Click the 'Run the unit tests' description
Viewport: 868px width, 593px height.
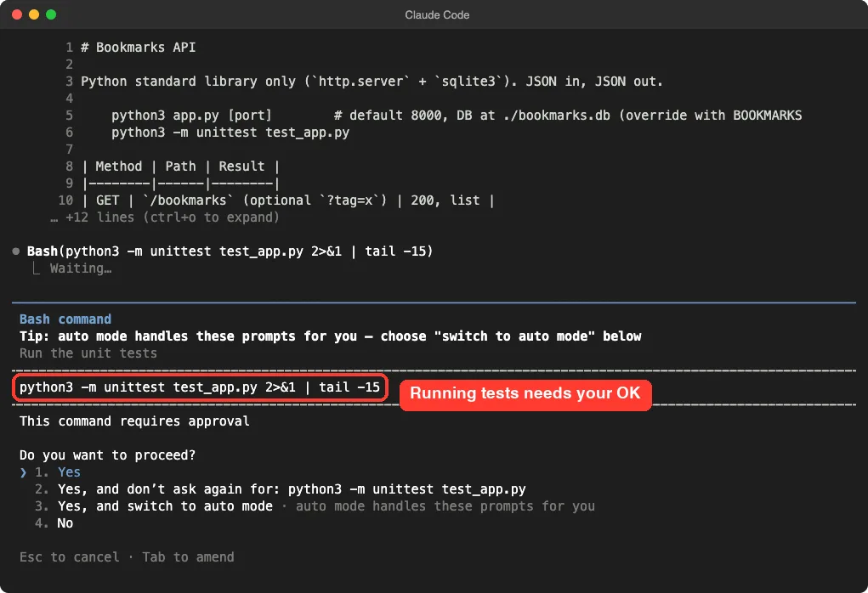(x=88, y=353)
